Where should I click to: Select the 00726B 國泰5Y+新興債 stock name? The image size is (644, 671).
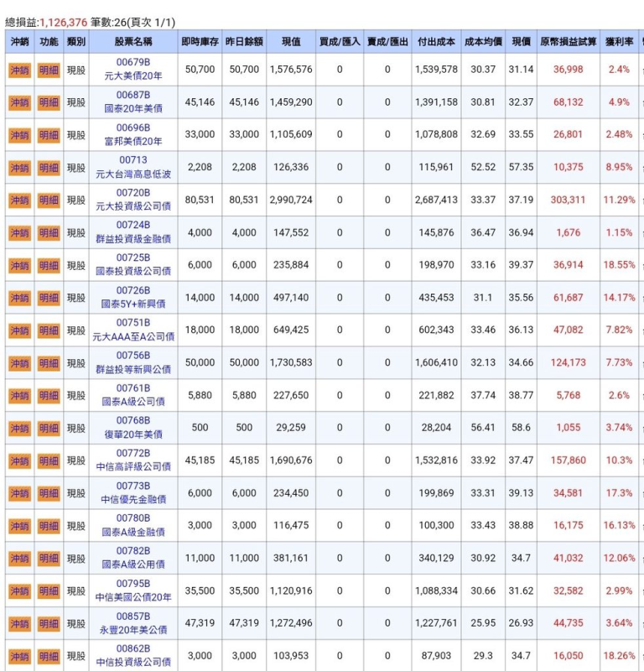tap(133, 298)
